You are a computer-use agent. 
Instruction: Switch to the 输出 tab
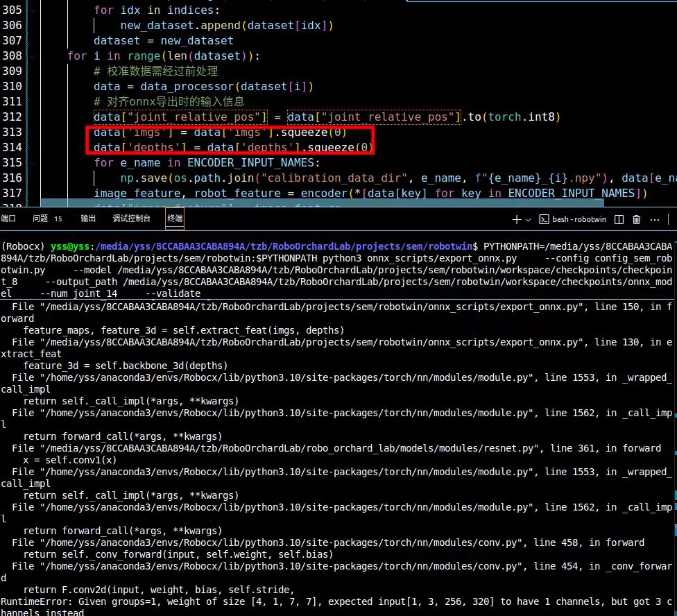(88, 219)
